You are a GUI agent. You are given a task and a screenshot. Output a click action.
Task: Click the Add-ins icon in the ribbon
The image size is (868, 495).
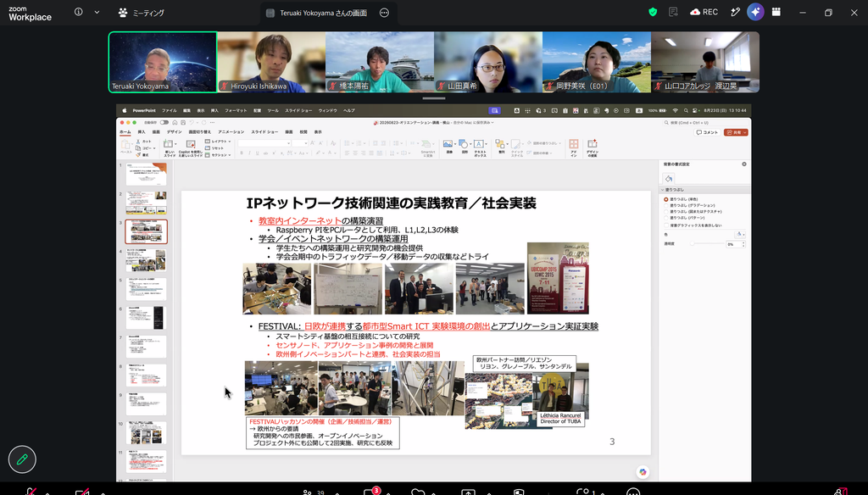point(574,144)
